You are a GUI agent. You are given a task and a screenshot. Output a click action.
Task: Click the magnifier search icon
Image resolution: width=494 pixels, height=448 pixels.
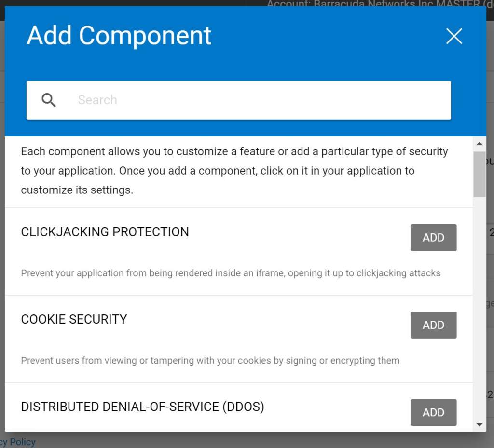pyautogui.click(x=49, y=100)
